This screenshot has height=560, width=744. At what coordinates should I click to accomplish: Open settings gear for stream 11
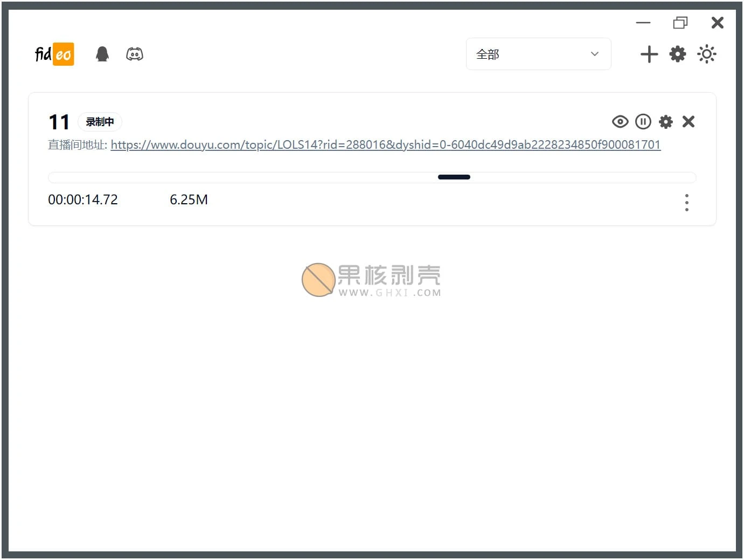(666, 122)
